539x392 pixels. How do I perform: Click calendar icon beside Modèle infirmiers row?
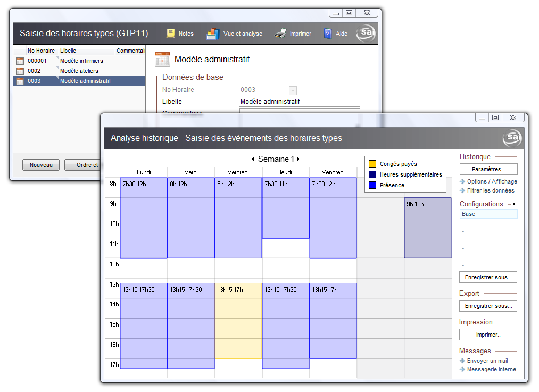(20, 61)
